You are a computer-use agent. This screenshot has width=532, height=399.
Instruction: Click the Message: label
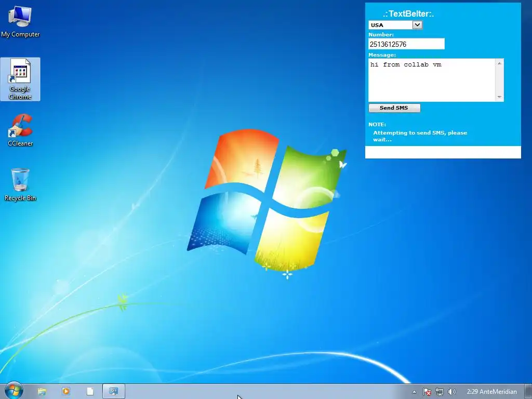pyautogui.click(x=382, y=55)
